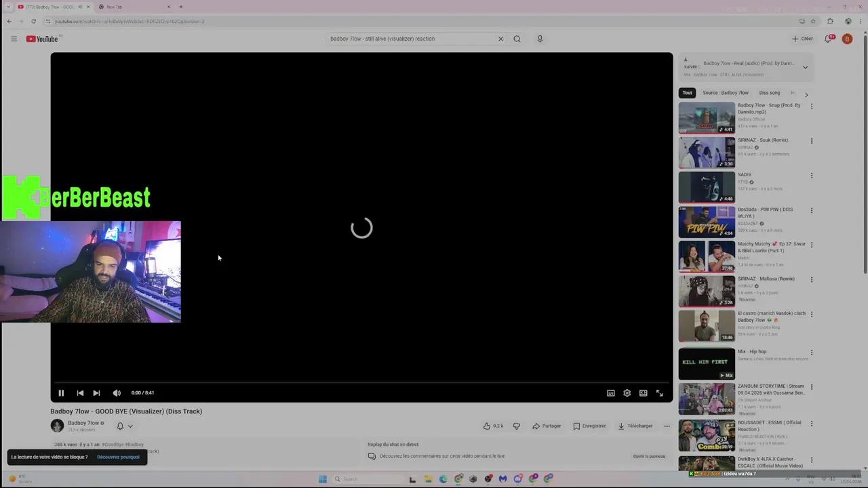Viewport: 868px width, 488px height.
Task: Mute the player volume speaker icon
Action: tap(117, 393)
